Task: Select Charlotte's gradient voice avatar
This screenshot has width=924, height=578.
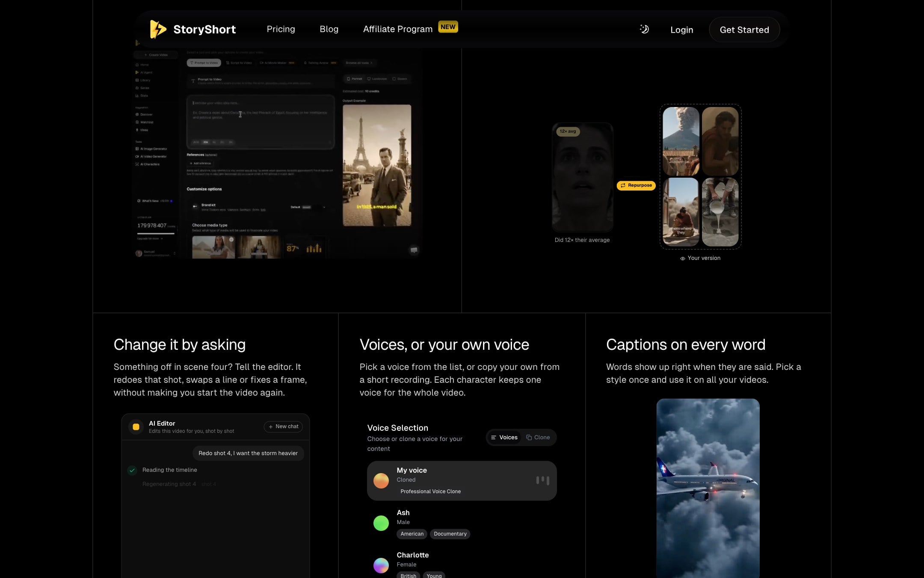Action: pyautogui.click(x=381, y=566)
